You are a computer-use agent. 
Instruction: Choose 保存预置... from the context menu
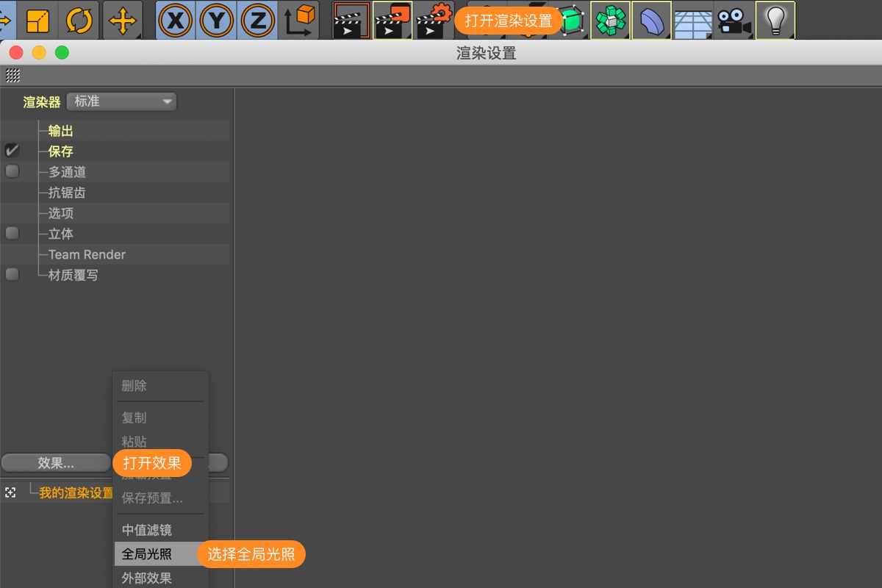152,498
